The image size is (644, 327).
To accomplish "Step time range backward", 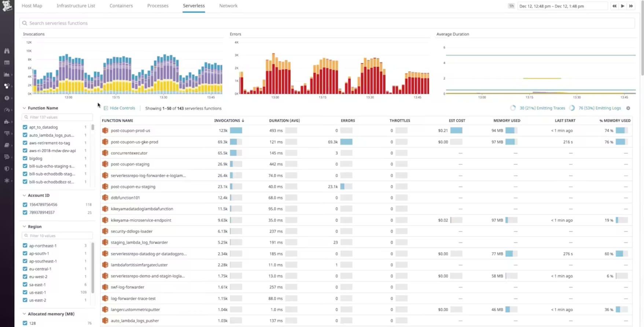I will tap(614, 6).
